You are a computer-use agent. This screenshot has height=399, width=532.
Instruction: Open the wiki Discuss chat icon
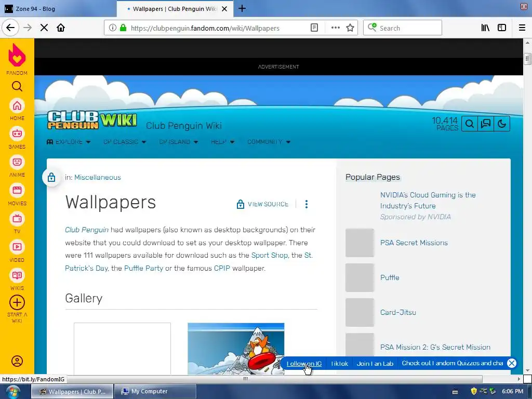coord(486,124)
